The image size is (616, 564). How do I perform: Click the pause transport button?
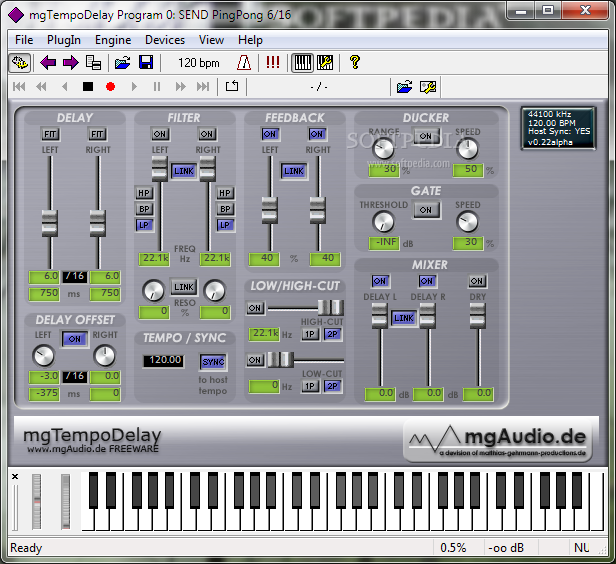pyautogui.click(x=157, y=87)
